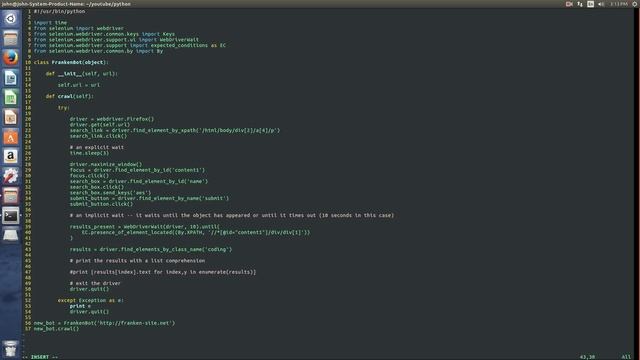Open System Settings wrench-and-gear icon
The height and width of the screenshot is (360, 640).
click(x=11, y=176)
